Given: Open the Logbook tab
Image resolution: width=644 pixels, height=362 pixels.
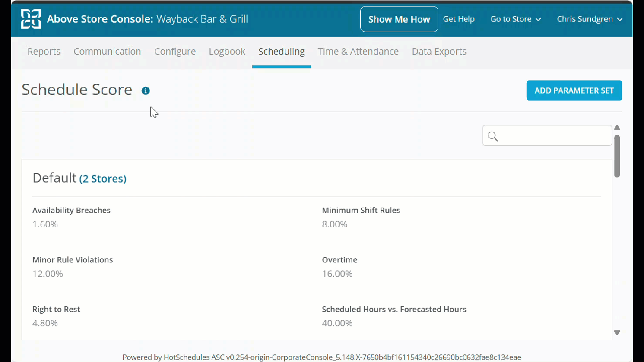Looking at the screenshot, I should (227, 51).
